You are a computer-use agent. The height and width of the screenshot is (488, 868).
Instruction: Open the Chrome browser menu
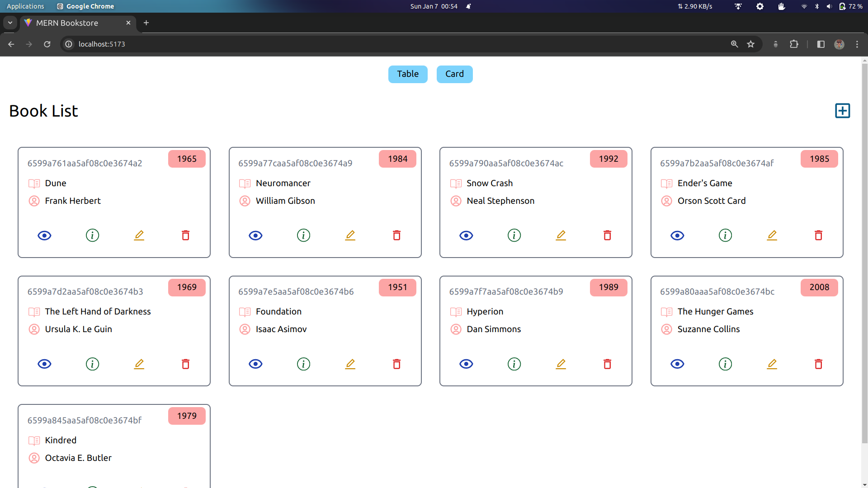857,44
